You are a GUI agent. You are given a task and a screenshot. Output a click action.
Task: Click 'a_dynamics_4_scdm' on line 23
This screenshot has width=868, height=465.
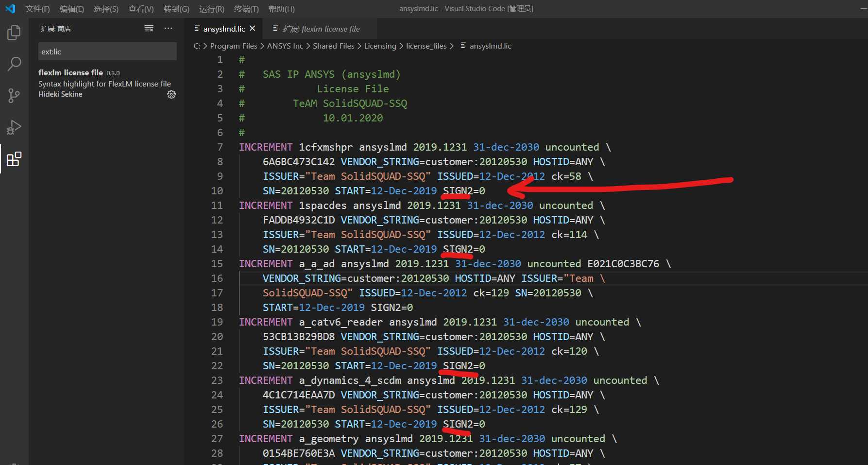coord(350,380)
